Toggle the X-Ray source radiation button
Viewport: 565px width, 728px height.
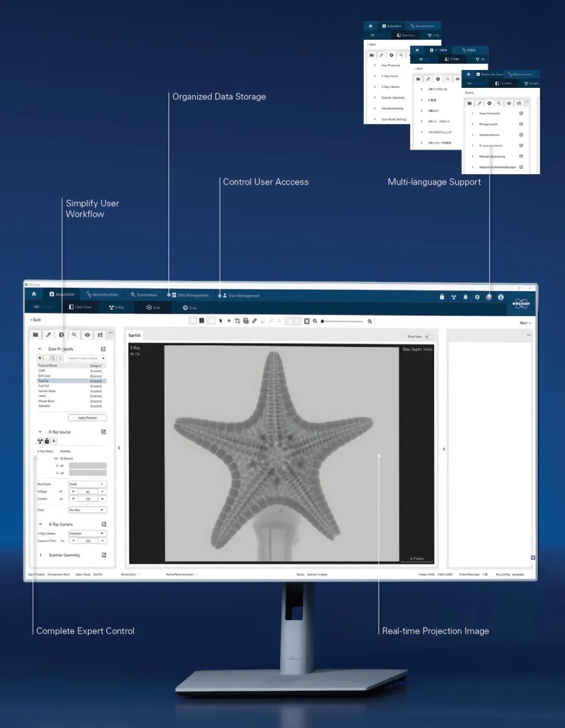(x=40, y=441)
